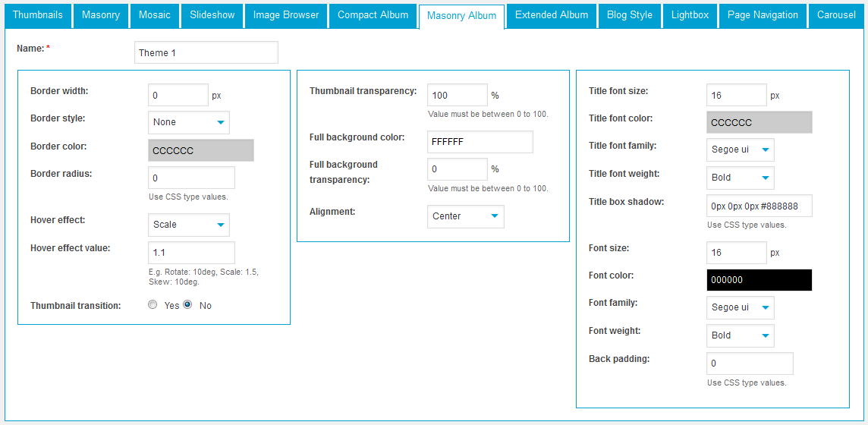Focus the Thumbnail transparency field
Screen dimensions: 868x425
tap(457, 95)
